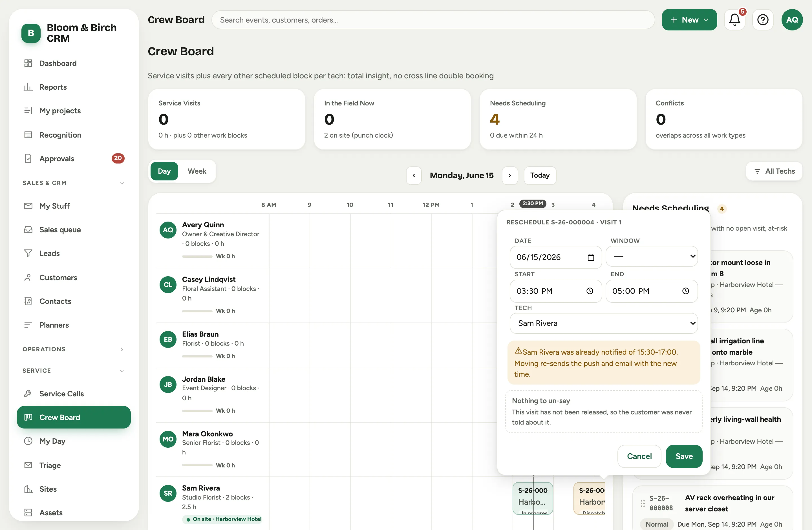Click the Recognition sidebar icon
Screen dimensions: 812x530
(x=28, y=135)
